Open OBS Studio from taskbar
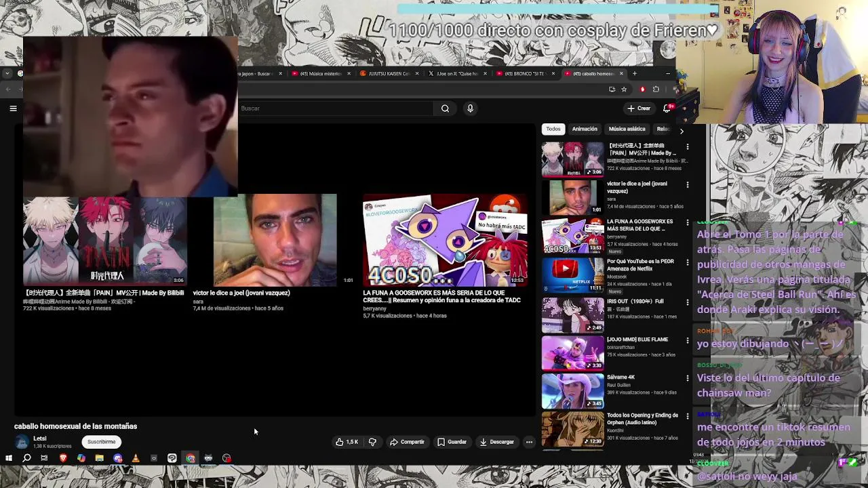The height and width of the screenshot is (488, 868). point(226,458)
